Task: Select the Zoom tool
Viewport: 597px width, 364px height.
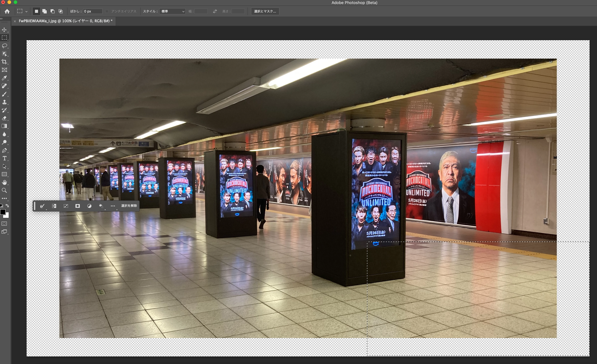Action: (5, 190)
